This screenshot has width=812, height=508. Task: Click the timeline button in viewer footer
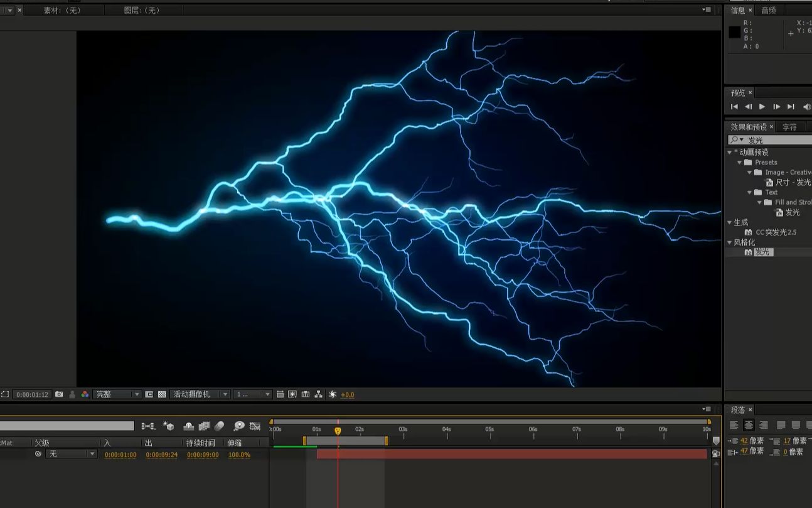click(x=306, y=394)
